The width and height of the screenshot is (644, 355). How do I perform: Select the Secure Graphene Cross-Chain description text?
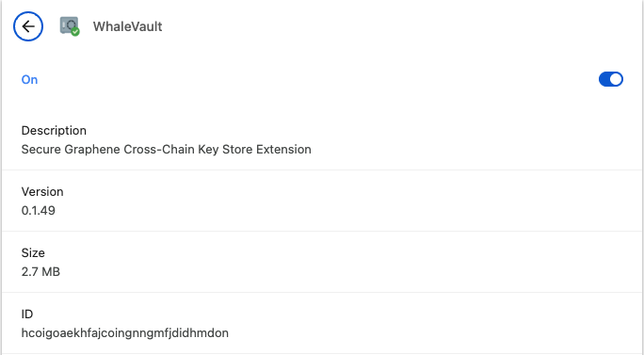[x=167, y=149]
